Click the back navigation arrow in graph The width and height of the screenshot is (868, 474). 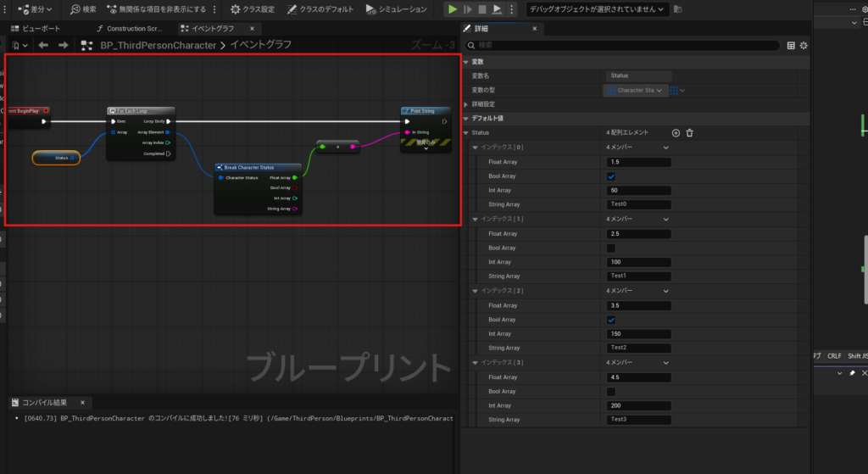pyautogui.click(x=43, y=45)
